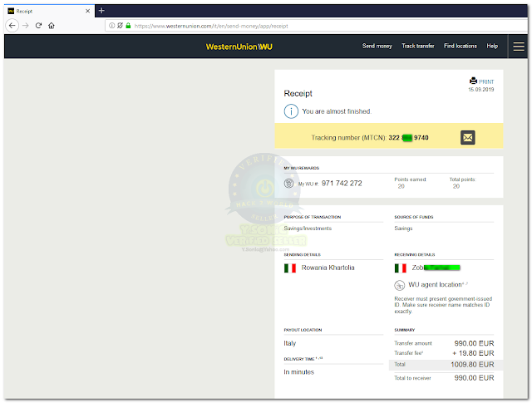
Task: Click the receipt date 15.09.2019
Action: pos(481,90)
